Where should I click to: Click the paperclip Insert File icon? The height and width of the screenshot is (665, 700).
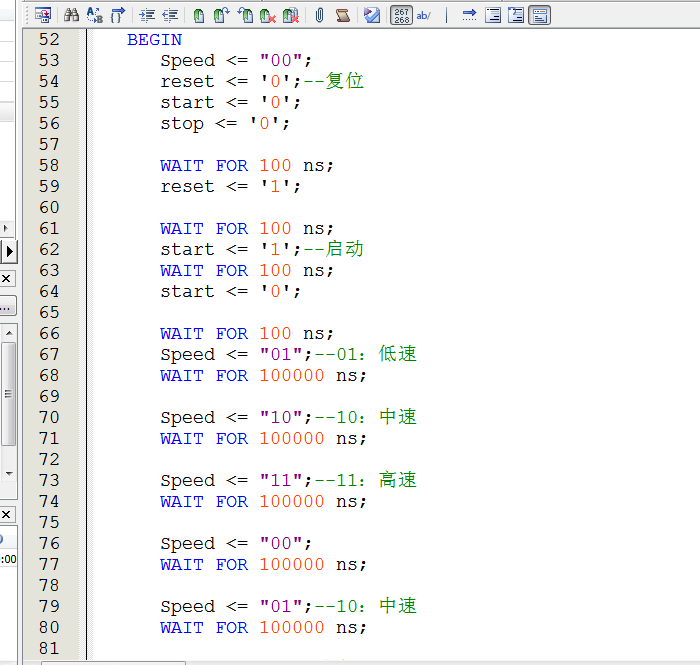(319, 15)
